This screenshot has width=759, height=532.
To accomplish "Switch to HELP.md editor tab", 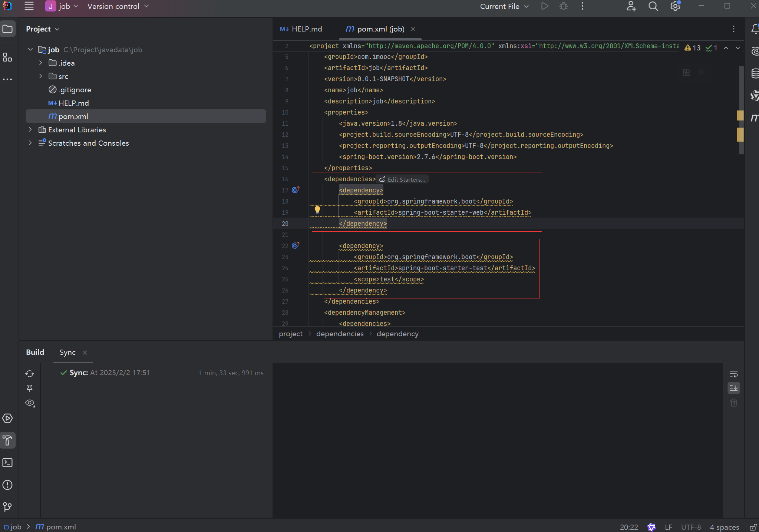I will [301, 29].
